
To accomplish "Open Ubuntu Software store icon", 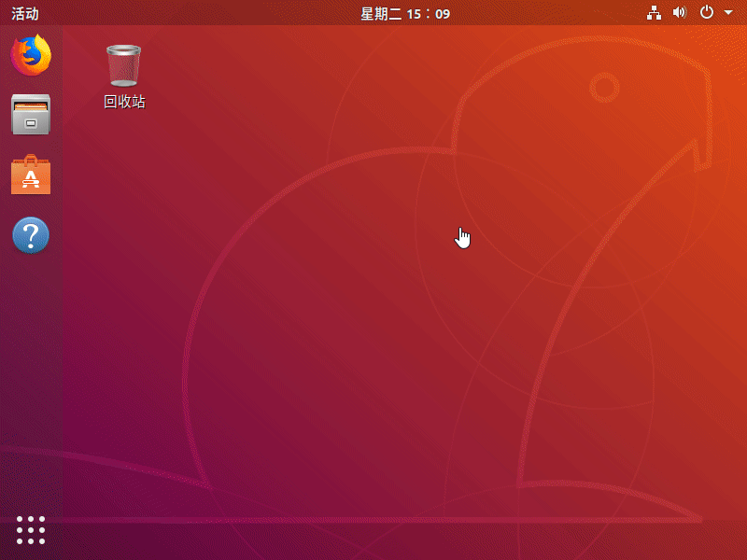I will tap(31, 175).
